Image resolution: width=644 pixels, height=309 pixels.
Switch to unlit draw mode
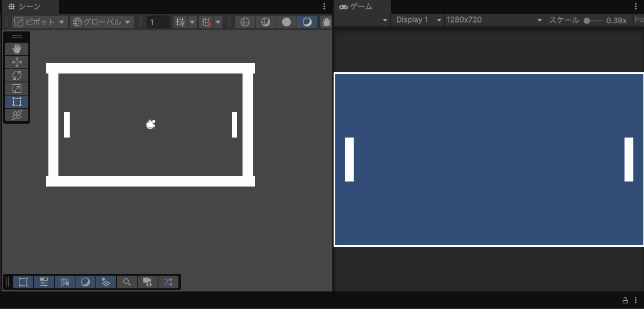pyautogui.click(x=287, y=22)
